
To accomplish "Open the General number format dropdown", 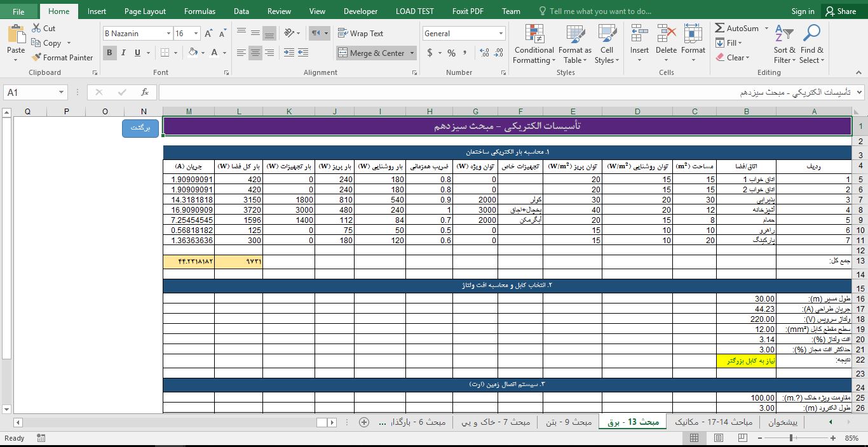I will [501, 34].
